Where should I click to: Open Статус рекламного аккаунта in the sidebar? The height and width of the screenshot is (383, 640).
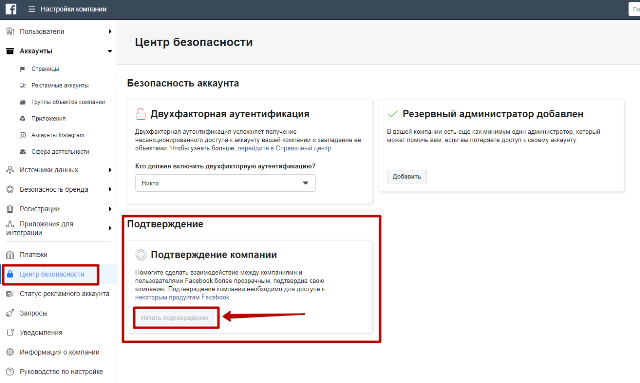(64, 294)
